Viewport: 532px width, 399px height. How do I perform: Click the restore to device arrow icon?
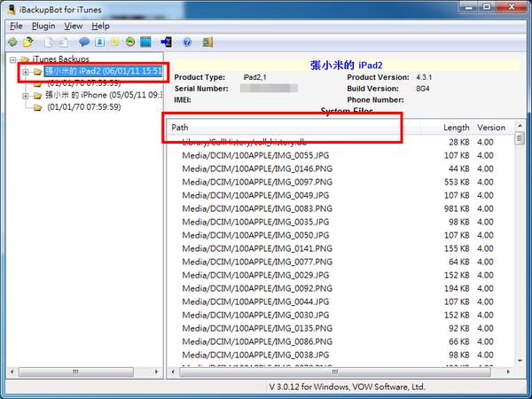167,42
